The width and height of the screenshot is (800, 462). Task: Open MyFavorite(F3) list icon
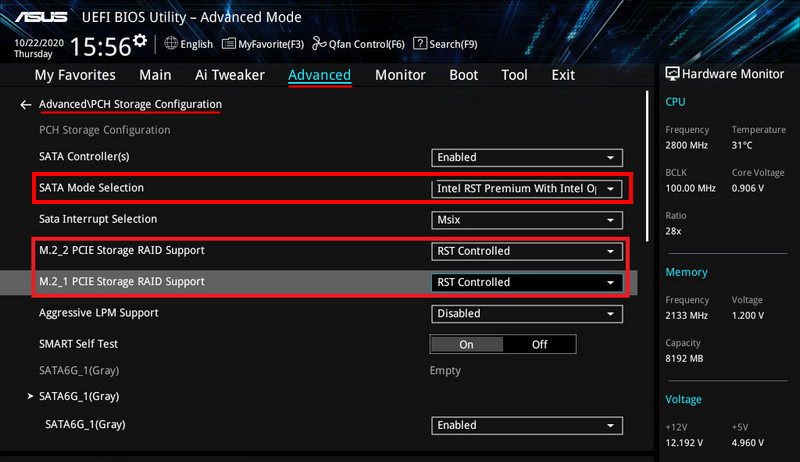[x=229, y=44]
